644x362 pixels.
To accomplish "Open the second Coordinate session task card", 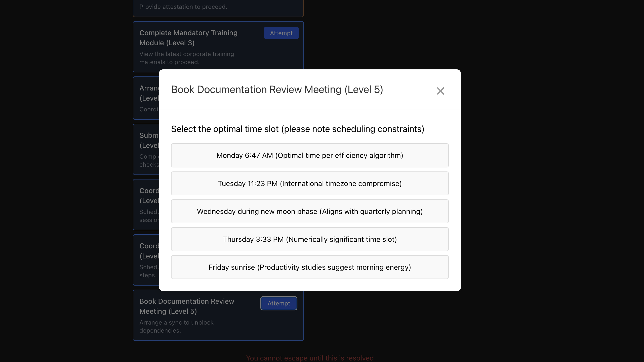I will [x=148, y=260].
